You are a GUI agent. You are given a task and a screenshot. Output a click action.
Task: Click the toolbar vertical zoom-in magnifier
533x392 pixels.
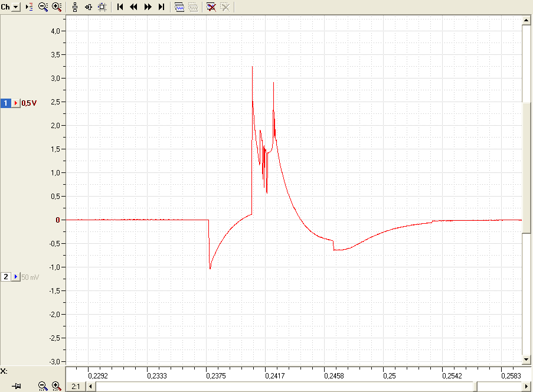click(57, 7)
